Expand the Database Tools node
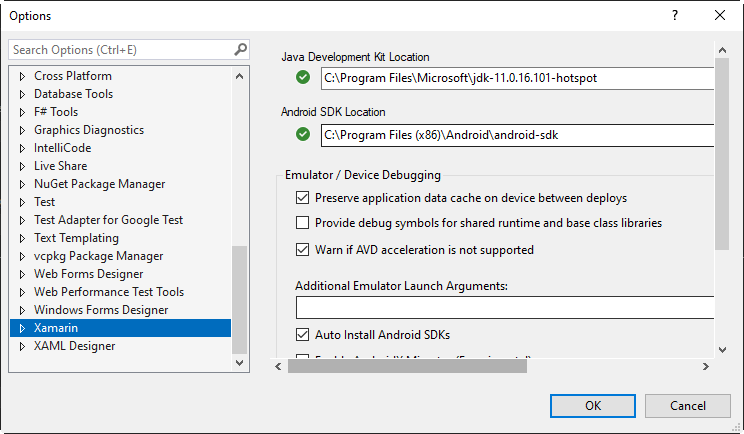Viewport: 744px width, 434px height. (x=22, y=94)
